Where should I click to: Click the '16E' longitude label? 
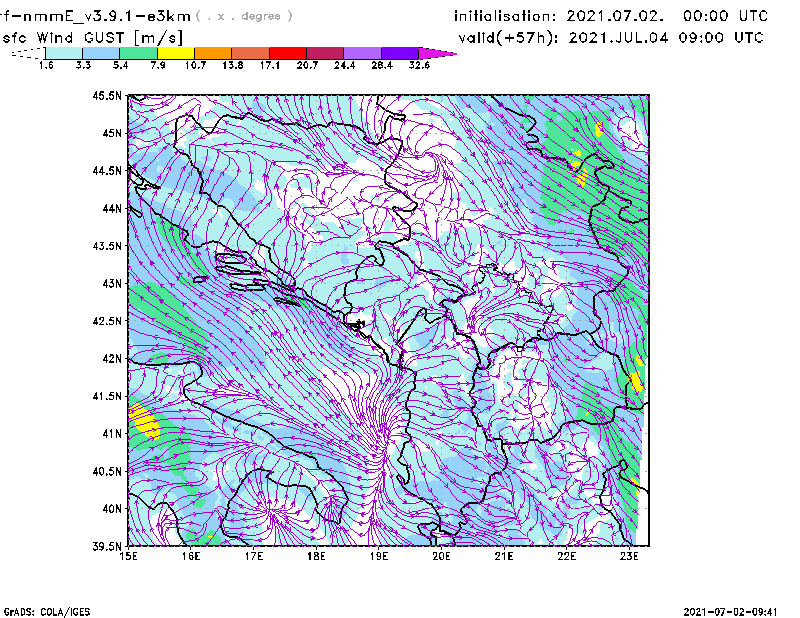(191, 556)
